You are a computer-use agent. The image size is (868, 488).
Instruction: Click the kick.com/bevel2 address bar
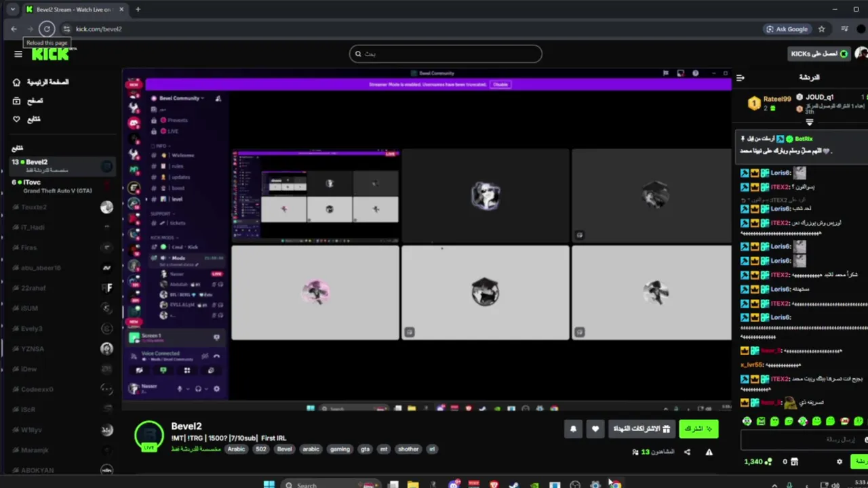tap(99, 29)
